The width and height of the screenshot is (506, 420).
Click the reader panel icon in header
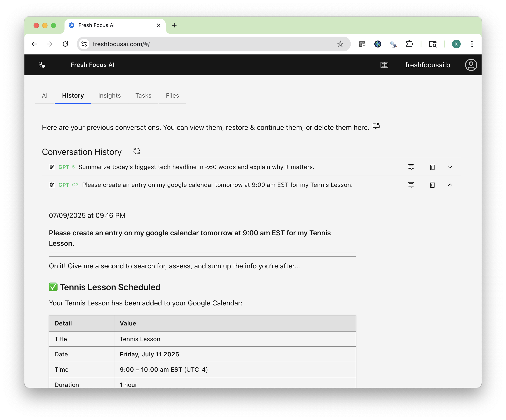[384, 65]
